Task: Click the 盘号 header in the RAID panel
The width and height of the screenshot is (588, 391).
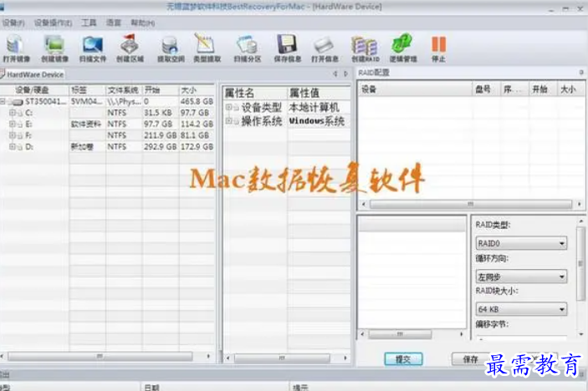Action: pos(486,89)
